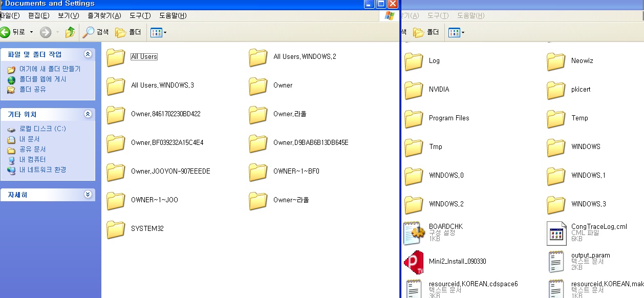This screenshot has width=644, height=298.
Task: Open the Search (검색) tool
Action: click(96, 32)
